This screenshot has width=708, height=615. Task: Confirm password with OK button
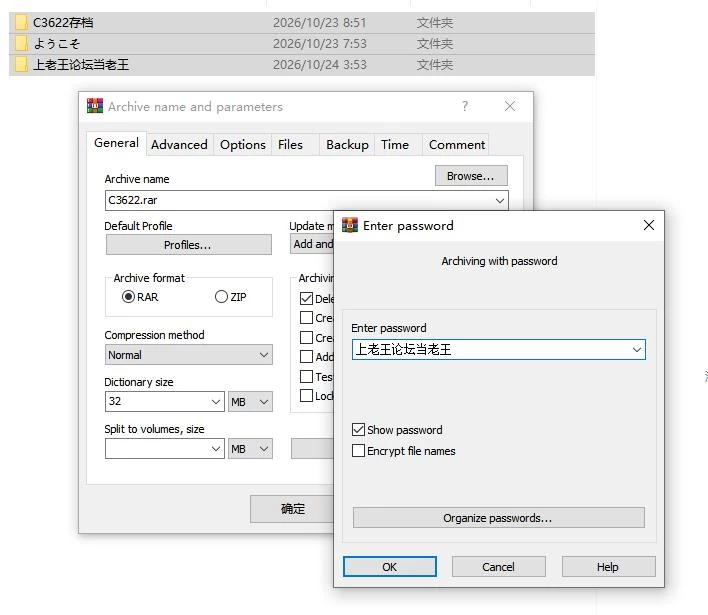tap(390, 566)
